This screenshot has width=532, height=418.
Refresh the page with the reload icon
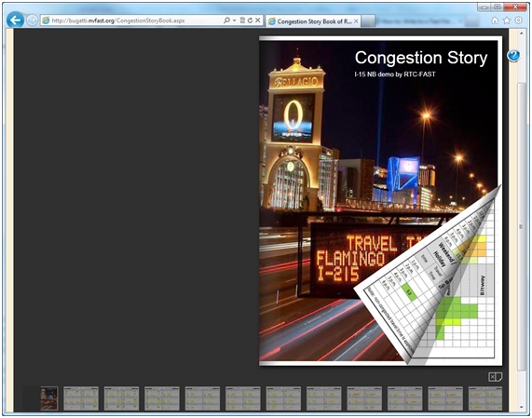[250, 20]
